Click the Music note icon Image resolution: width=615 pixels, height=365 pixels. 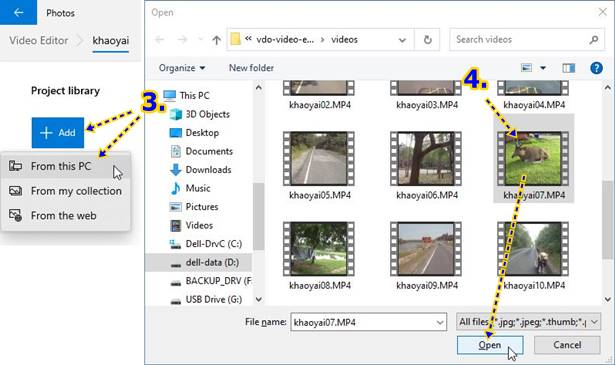tap(175, 188)
